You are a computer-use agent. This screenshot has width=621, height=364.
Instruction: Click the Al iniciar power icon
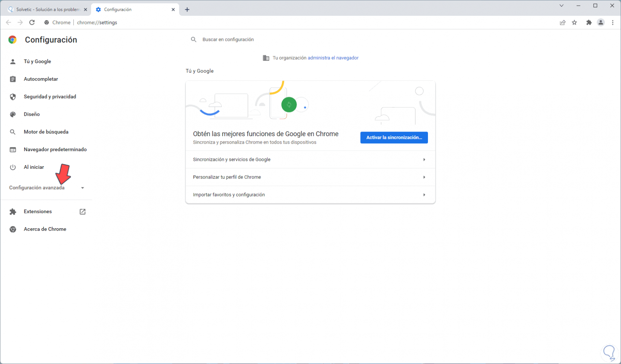point(13,167)
